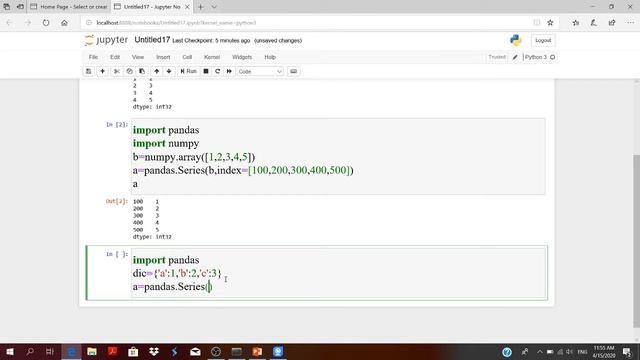Open File Explorer from taskbar
The height and width of the screenshot is (360, 640).
coord(92,351)
